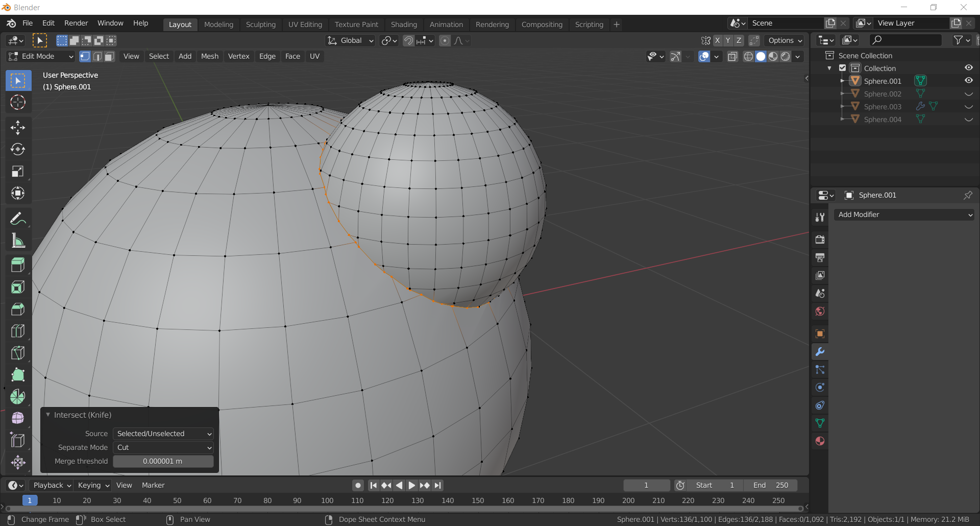The width and height of the screenshot is (980, 526).
Task: Open the File menu
Action: click(28, 23)
